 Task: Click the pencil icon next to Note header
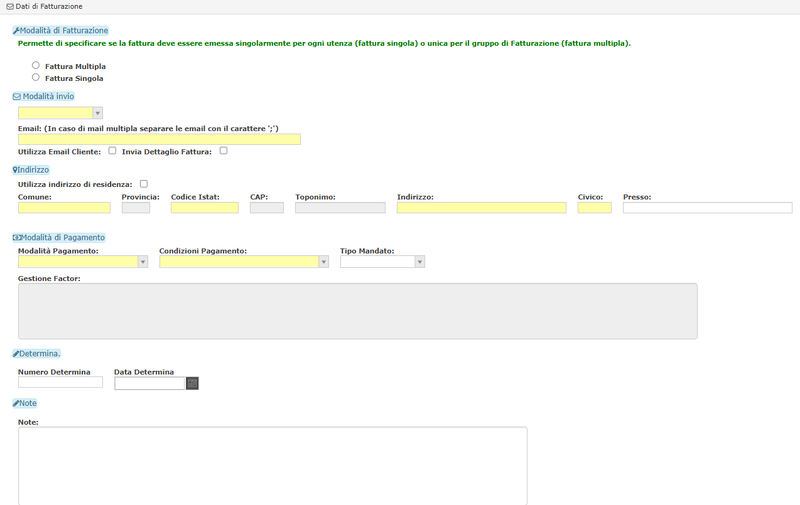coord(16,403)
